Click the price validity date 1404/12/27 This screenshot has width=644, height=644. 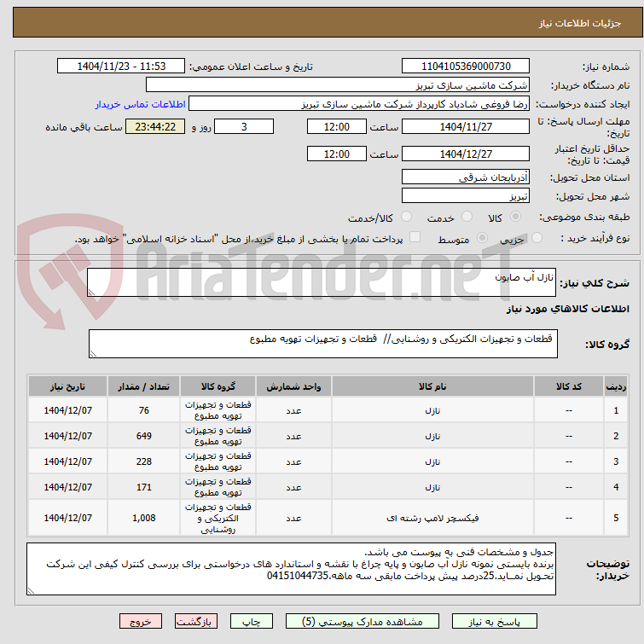[x=466, y=154]
